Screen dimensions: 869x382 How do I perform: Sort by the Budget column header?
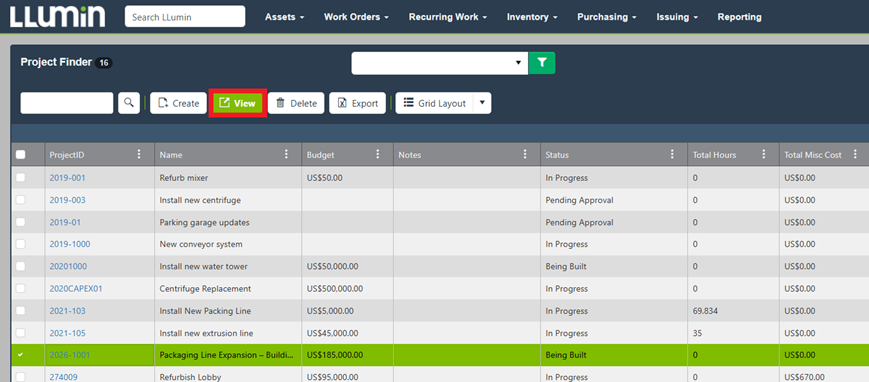(320, 155)
